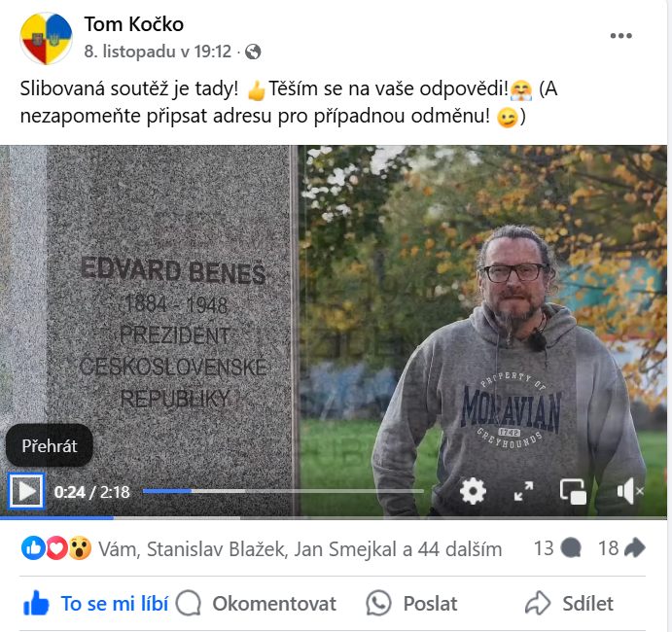View the 13 comments count
This screenshot has height=632, width=672.
pos(557,548)
